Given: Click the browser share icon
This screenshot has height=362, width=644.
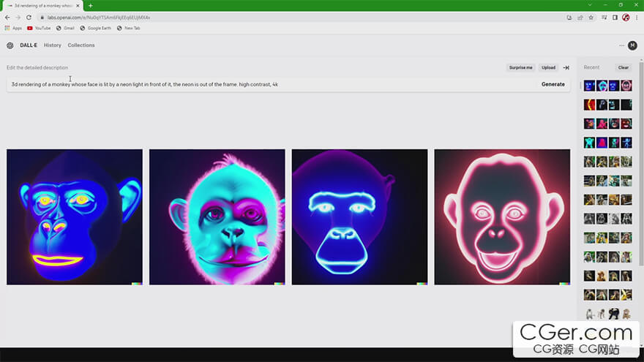Looking at the screenshot, I should point(580,18).
